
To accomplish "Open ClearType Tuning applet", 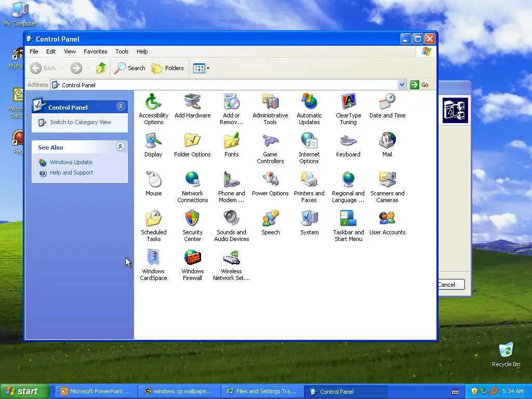I will coord(348,102).
